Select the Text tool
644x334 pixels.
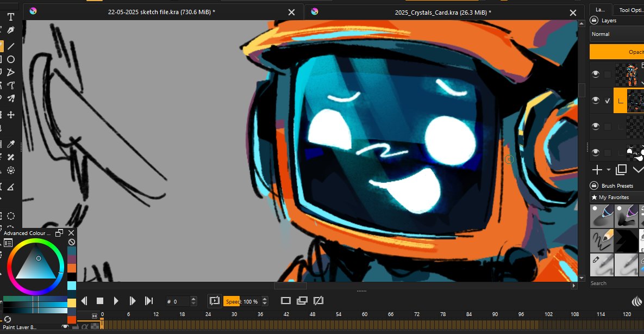click(10, 17)
